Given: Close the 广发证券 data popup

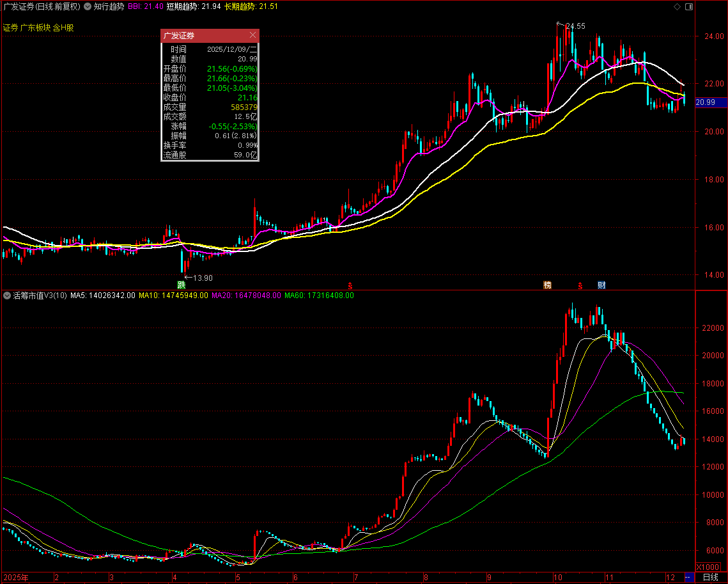Looking at the screenshot, I should [x=252, y=36].
